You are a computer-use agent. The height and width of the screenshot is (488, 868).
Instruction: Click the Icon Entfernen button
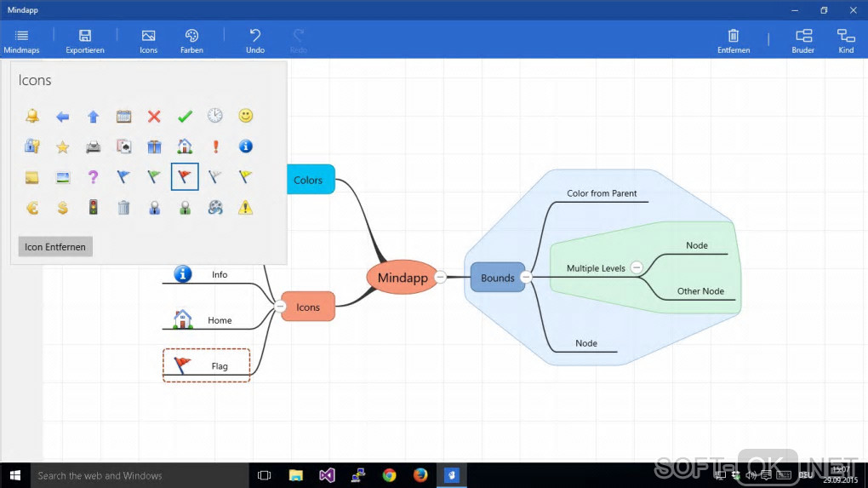55,246
